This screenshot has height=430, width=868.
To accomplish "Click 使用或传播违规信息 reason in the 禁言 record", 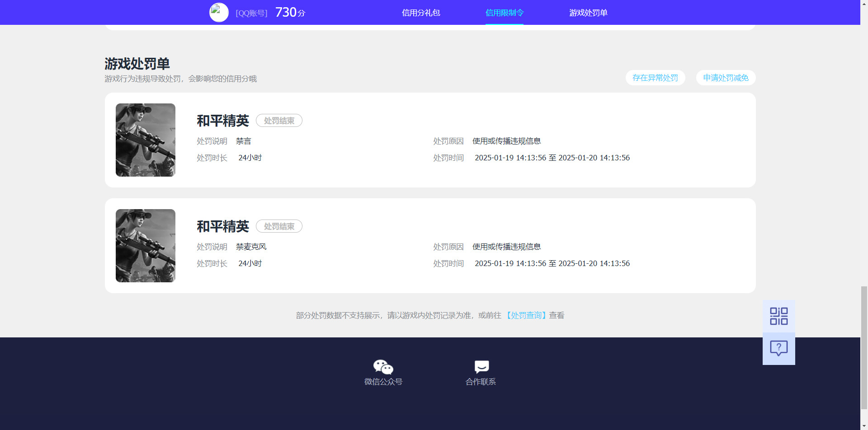I will 506,141.
